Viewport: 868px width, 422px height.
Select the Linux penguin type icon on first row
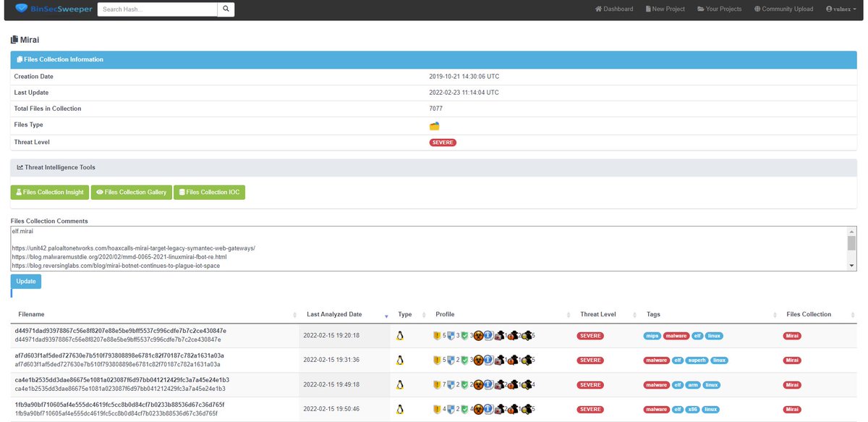pos(399,335)
